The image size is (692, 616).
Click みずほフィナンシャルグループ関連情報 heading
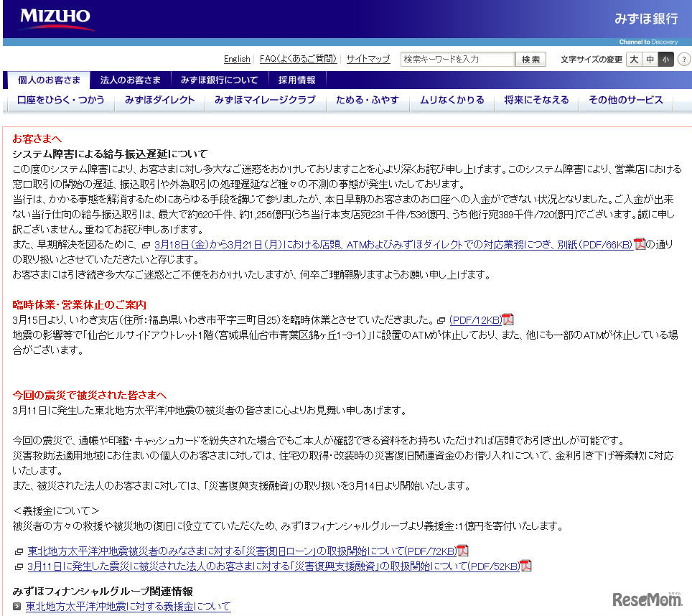103,592
